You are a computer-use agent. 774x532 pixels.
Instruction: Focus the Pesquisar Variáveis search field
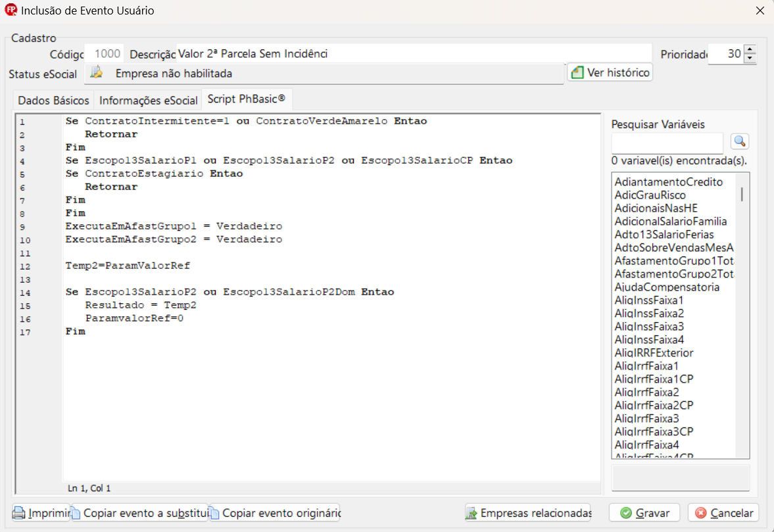pyautogui.click(x=667, y=143)
